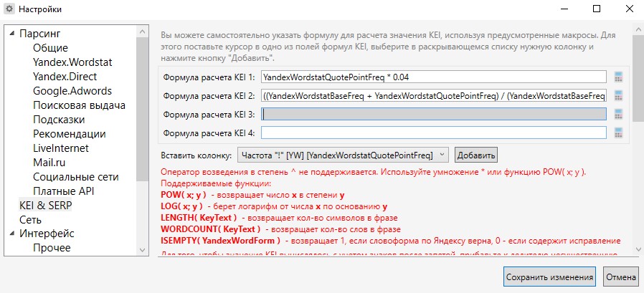Click the 'Вставить колонку:' label
The width and height of the screenshot is (644, 293).
click(x=196, y=155)
